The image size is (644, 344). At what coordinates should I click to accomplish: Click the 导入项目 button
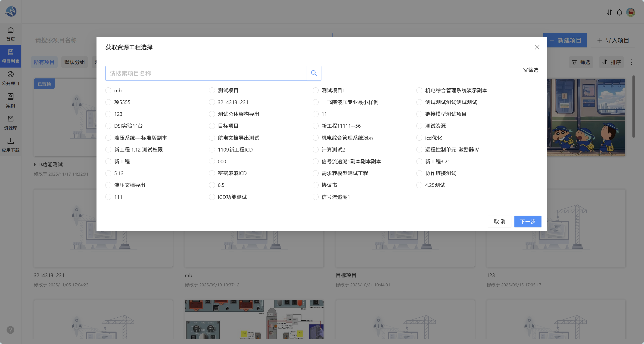pos(613,40)
